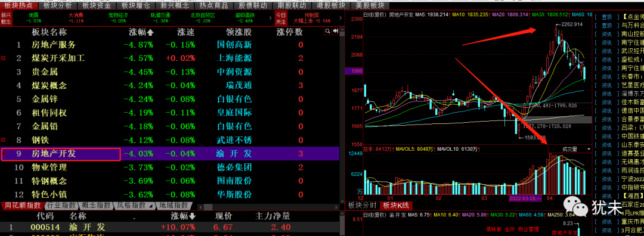Select the 房地产开发 sector row
This screenshot has height=236, width=644.
[x=170, y=154]
